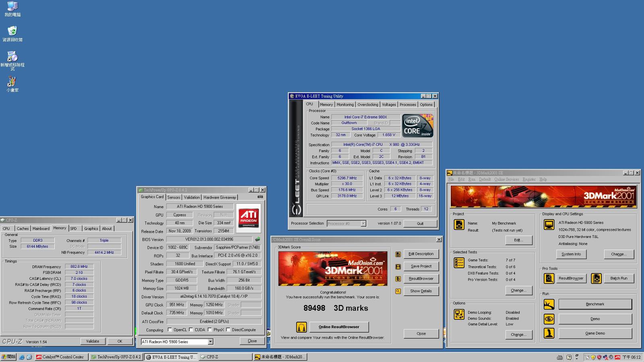Click OK in CPU-Z window

tap(120, 341)
